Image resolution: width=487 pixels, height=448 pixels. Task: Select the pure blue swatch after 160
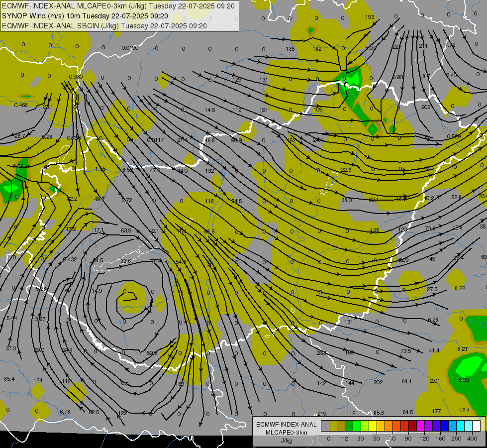(x=444, y=426)
